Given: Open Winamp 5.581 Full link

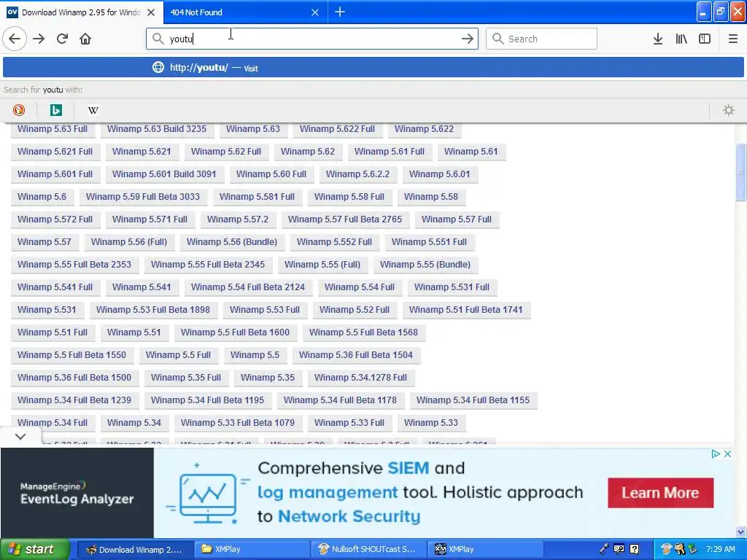Looking at the screenshot, I should pyautogui.click(x=257, y=197).
